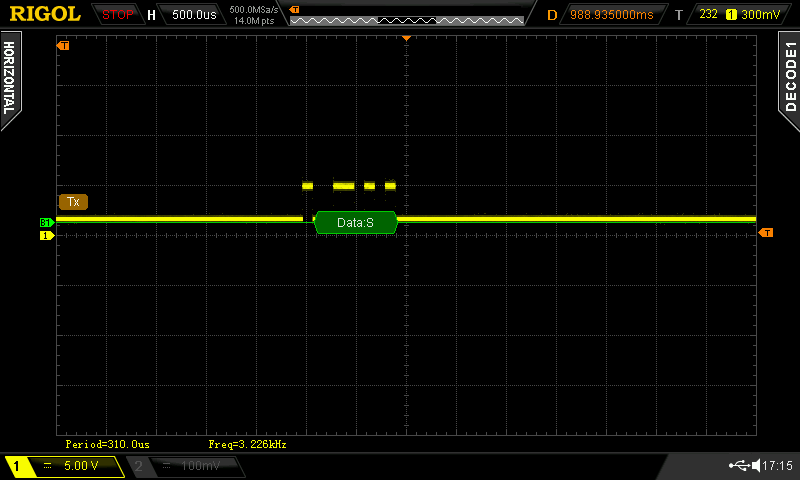Select the delay value 988.935000ms

(611, 15)
